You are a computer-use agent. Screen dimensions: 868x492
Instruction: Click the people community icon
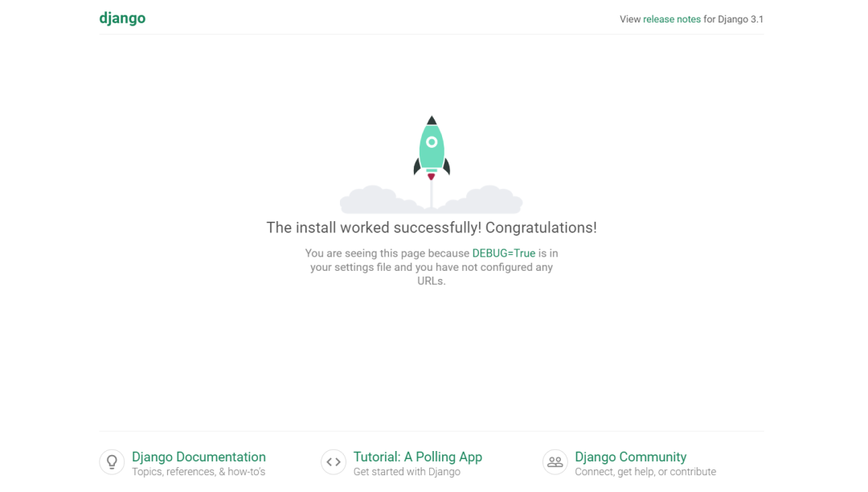(x=555, y=462)
